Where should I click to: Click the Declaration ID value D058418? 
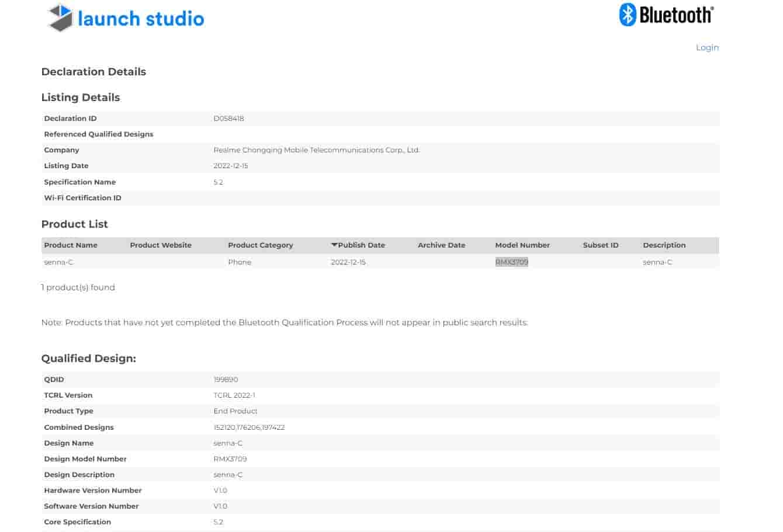coord(228,119)
